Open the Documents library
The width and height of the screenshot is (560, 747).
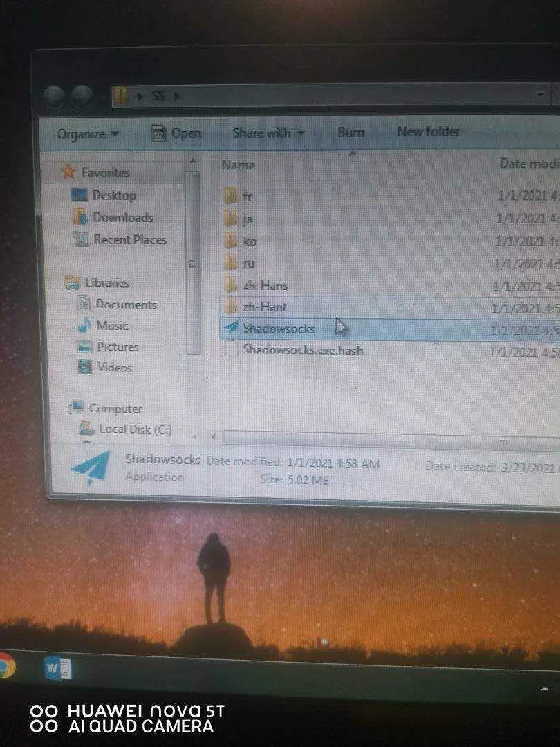[127, 305]
